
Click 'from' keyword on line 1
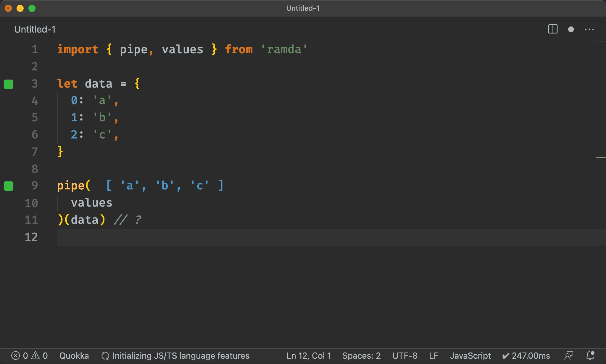coord(239,49)
